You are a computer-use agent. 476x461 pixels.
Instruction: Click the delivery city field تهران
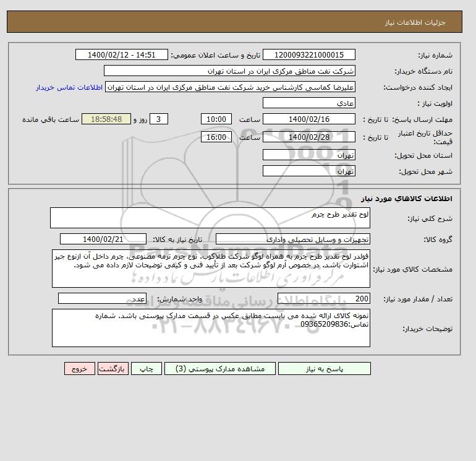(308, 171)
